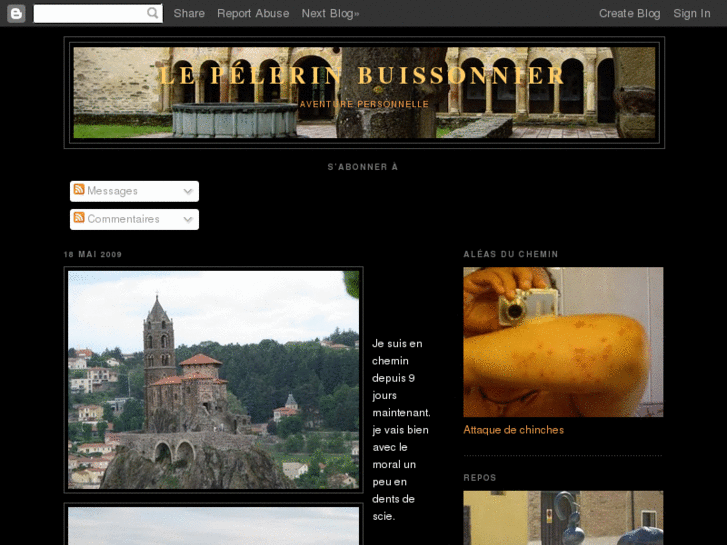Click the Aventure personnelle subtitle
The height and width of the screenshot is (545, 727).
[364, 104]
